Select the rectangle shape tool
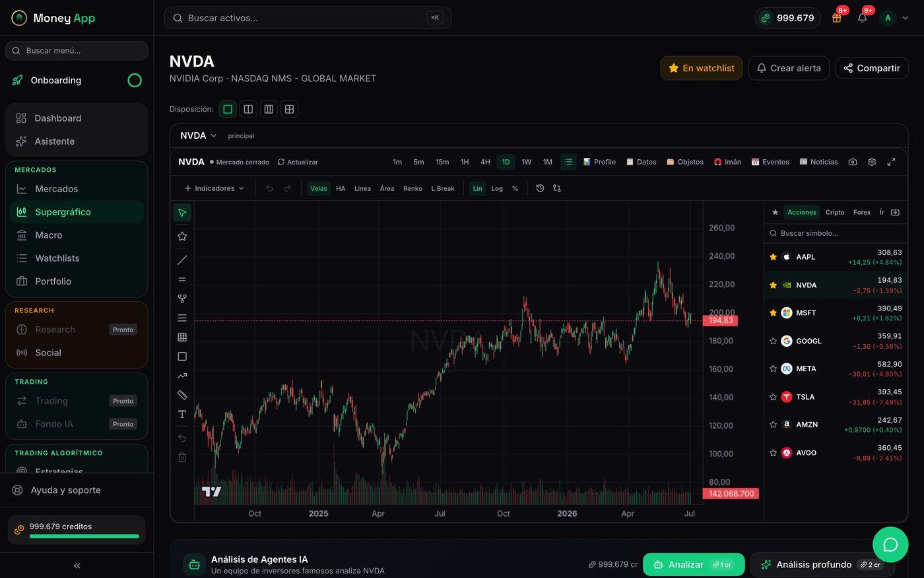The width and height of the screenshot is (924, 578). click(x=182, y=357)
